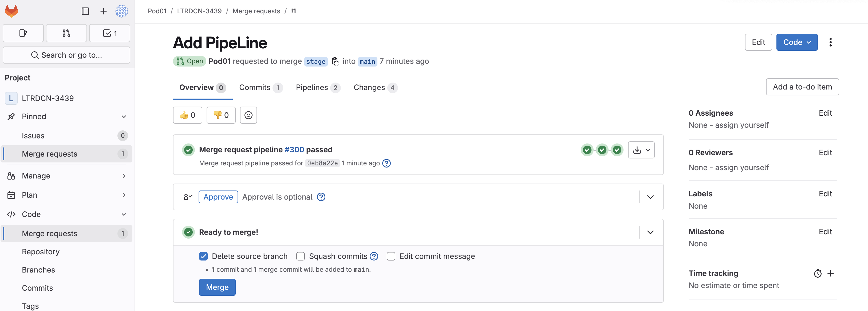Open the add emoji reaction picker
Viewport: 868px width, 311px height.
[248, 115]
